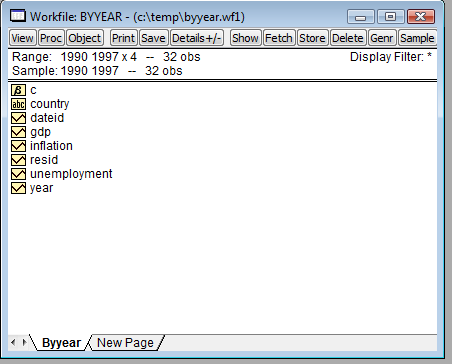Viewport: 452px width, 364px height.
Task: Click the Delete button
Action: click(x=348, y=38)
